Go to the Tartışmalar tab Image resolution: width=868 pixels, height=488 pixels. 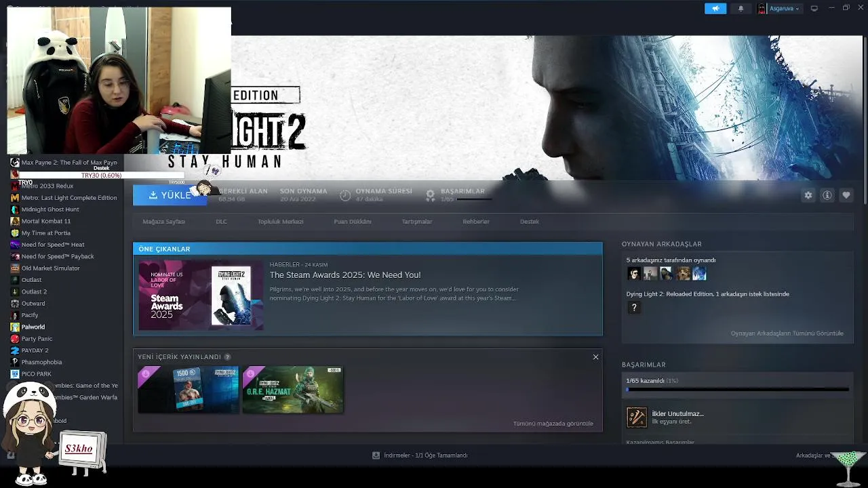point(417,222)
